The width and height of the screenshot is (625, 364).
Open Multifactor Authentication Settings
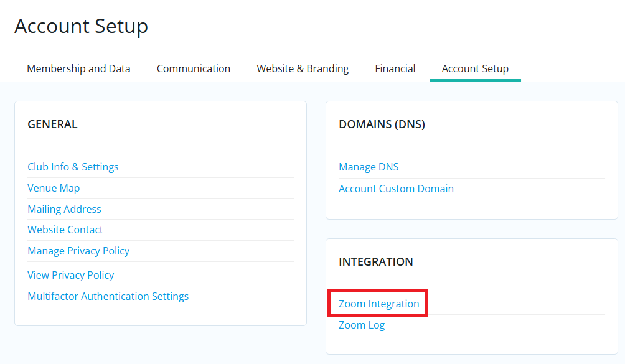108,296
